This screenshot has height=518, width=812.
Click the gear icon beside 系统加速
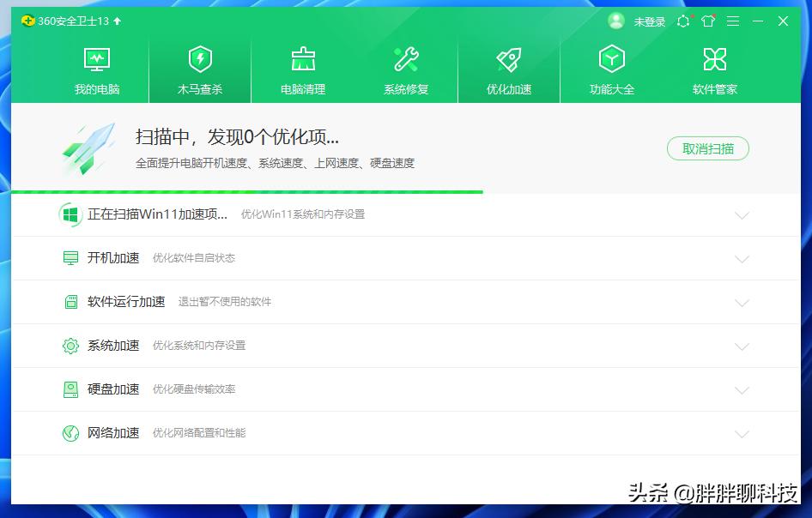70,346
